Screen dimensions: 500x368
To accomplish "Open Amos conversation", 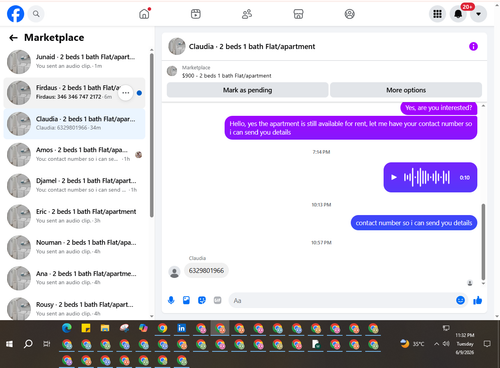I will point(74,154).
